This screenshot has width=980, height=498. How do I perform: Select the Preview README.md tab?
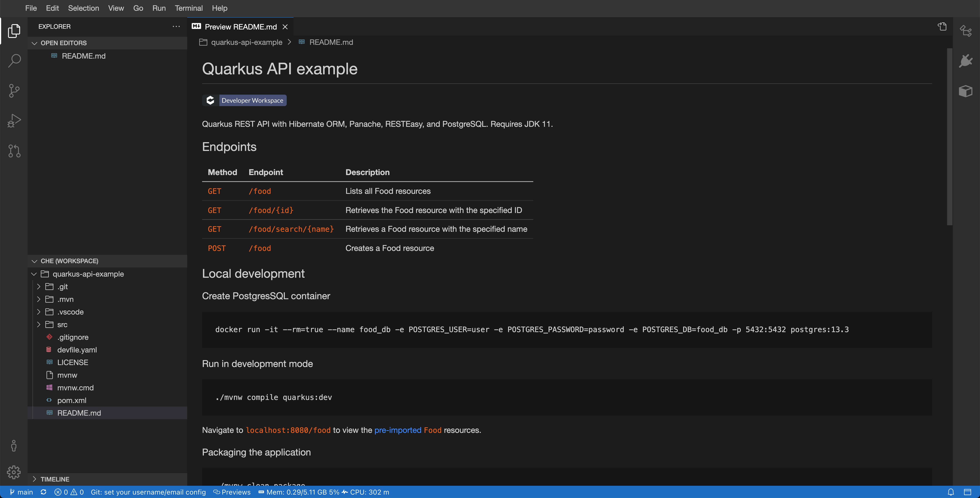tap(240, 27)
